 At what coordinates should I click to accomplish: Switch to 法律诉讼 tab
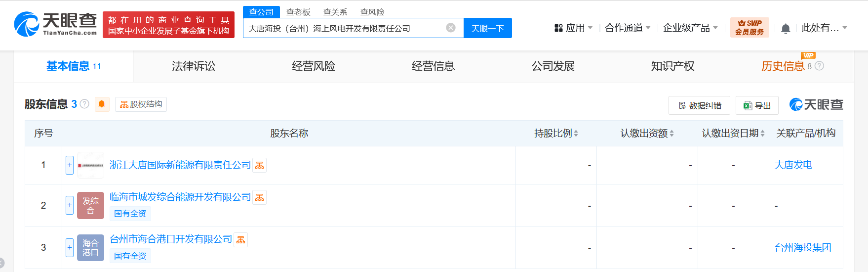pos(194,66)
